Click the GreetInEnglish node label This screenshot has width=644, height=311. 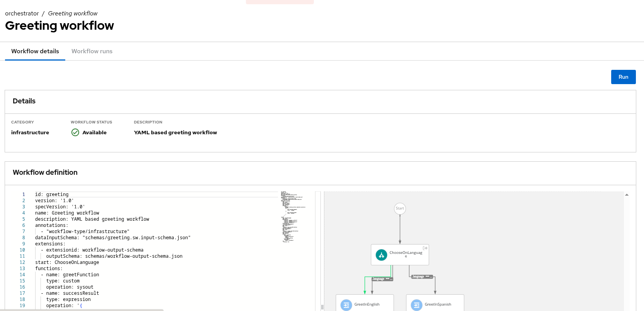click(x=367, y=304)
